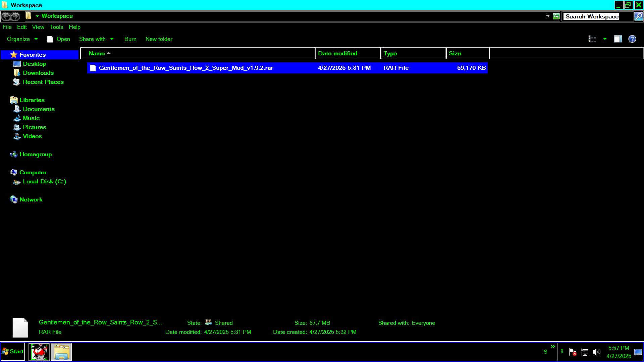Click the Homegroup icon

click(x=13, y=154)
